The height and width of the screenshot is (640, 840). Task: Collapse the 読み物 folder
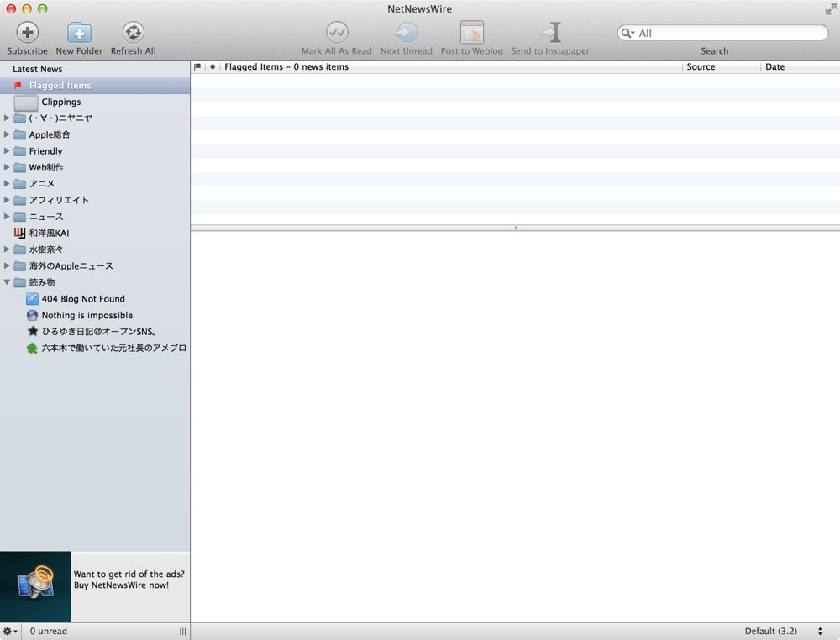(x=7, y=281)
